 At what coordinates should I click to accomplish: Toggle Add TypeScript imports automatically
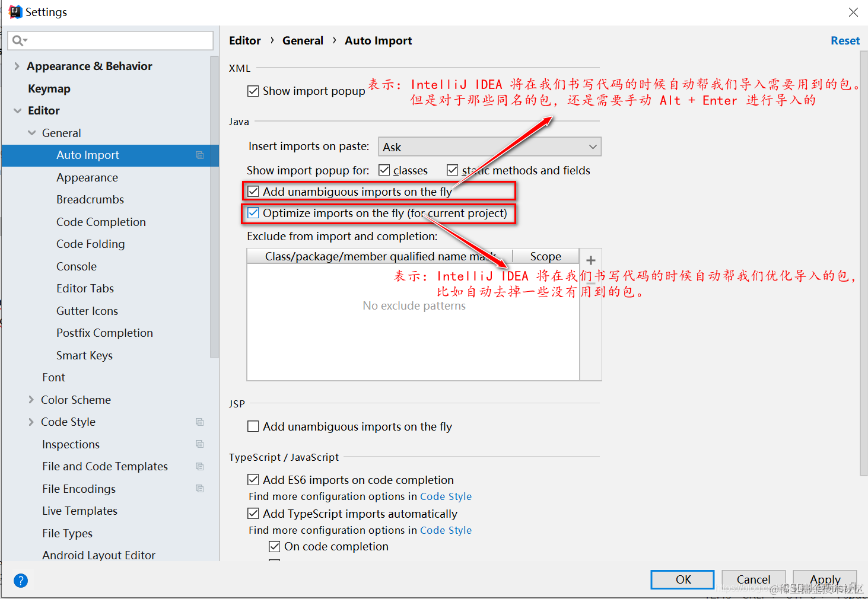pos(253,514)
